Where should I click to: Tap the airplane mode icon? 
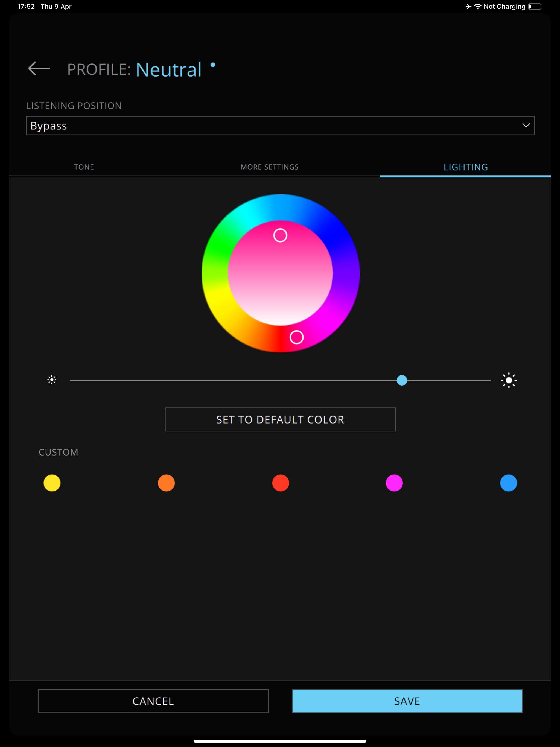(x=468, y=6)
